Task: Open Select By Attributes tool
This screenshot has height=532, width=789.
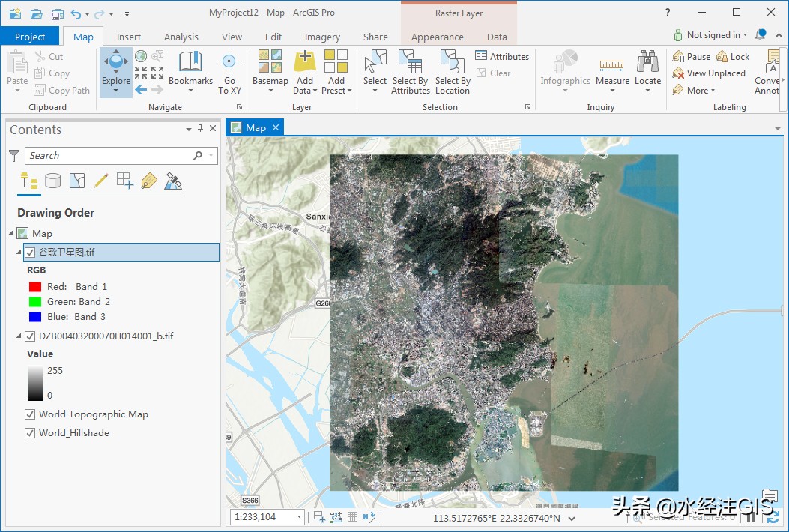Action: pos(411,72)
